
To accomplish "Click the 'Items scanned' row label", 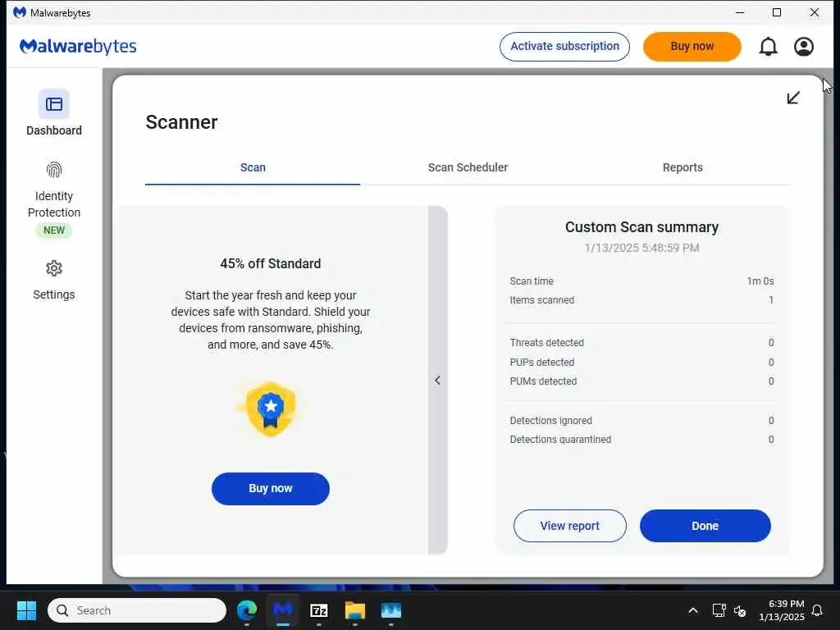I will tap(541, 300).
